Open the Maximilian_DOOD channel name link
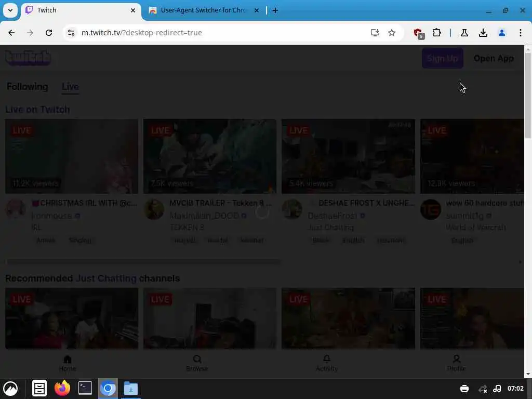Image resolution: width=532 pixels, height=399 pixels. pyautogui.click(x=204, y=216)
